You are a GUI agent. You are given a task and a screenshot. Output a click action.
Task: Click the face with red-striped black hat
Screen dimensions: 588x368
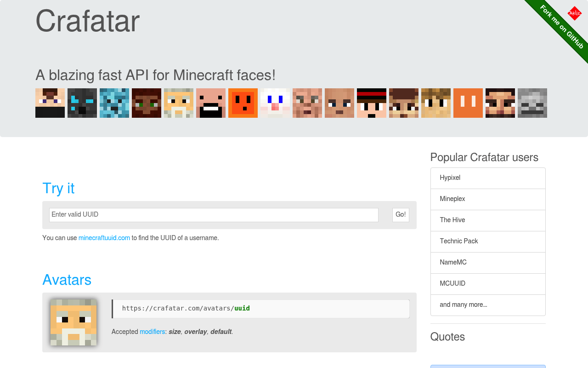pos(372,103)
